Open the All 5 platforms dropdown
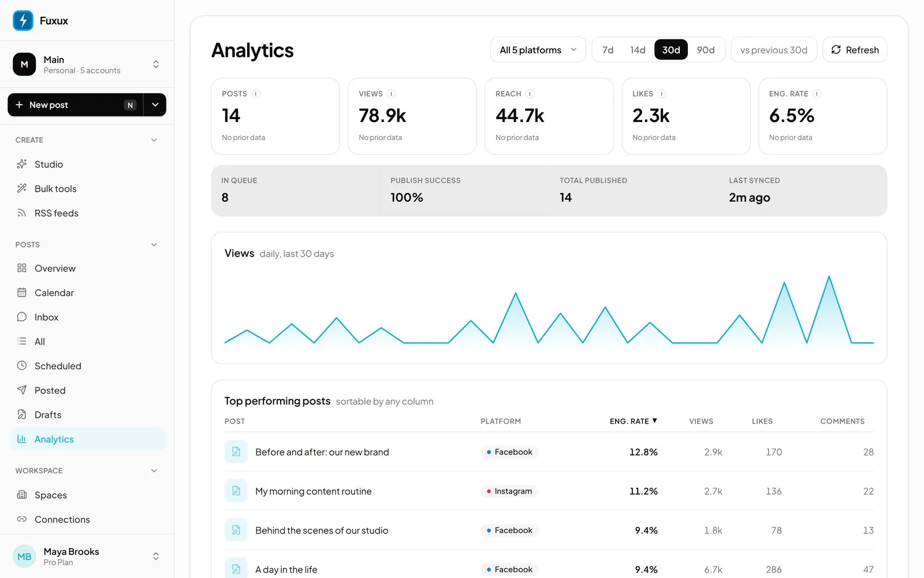Image resolution: width=924 pixels, height=578 pixels. (538, 50)
